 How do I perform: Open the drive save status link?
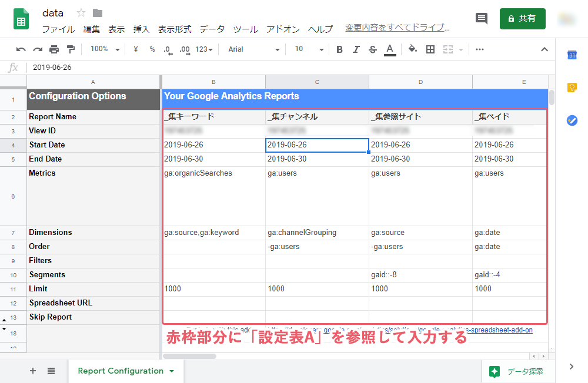coord(397,28)
